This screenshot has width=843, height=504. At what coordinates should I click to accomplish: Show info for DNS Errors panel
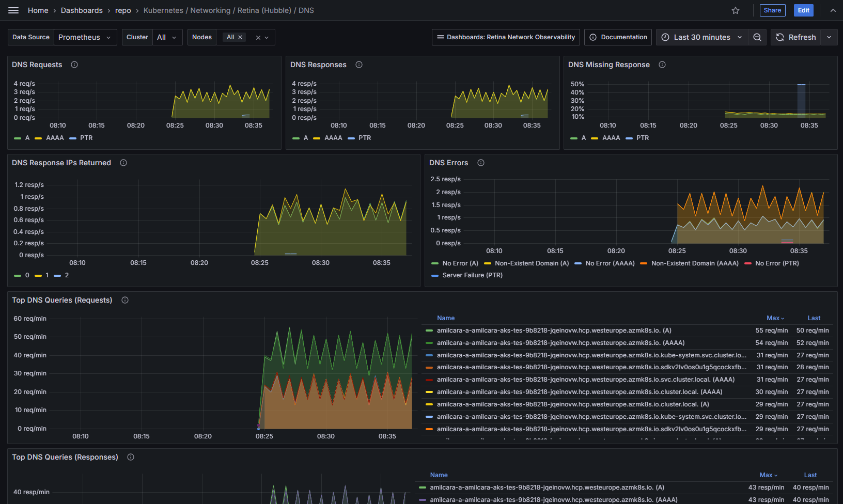(x=481, y=163)
